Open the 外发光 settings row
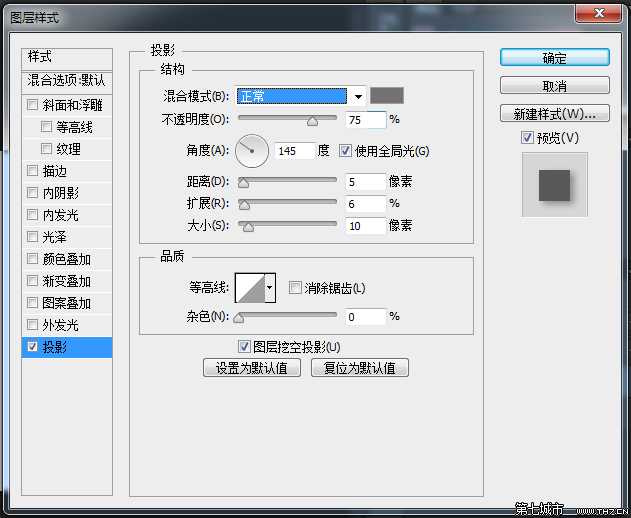Image resolution: width=631 pixels, height=518 pixels. [67, 324]
